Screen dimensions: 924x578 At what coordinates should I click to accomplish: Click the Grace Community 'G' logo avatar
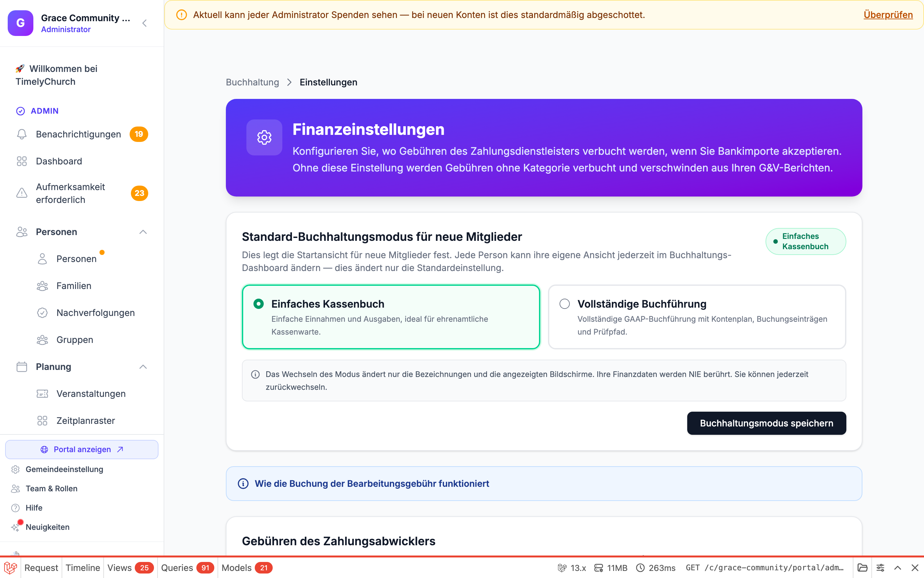coord(21,23)
